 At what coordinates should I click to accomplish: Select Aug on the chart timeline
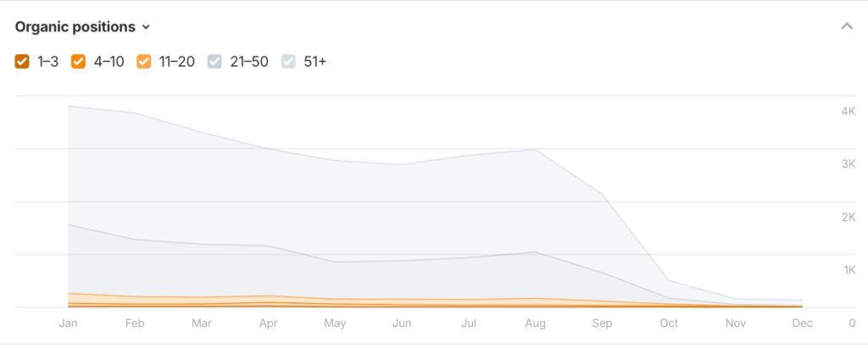click(536, 323)
